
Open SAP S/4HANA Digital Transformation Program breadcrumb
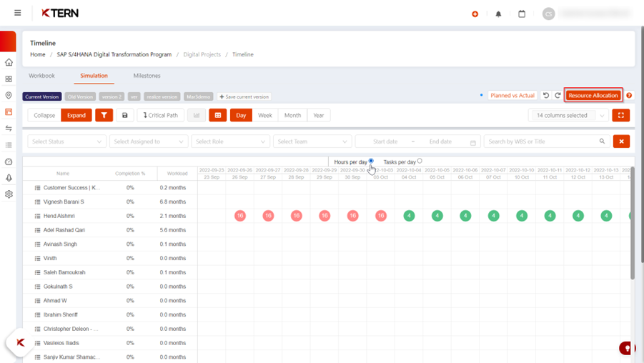[114, 54]
